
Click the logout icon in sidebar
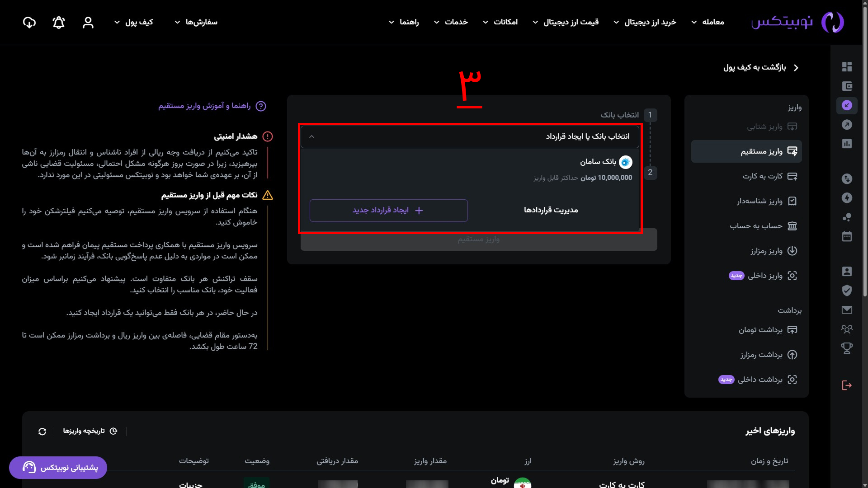click(847, 385)
